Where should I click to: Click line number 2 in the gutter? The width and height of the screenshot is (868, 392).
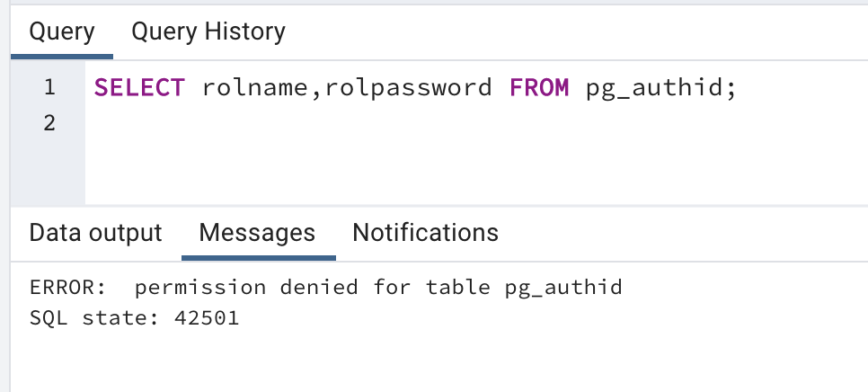[49, 122]
